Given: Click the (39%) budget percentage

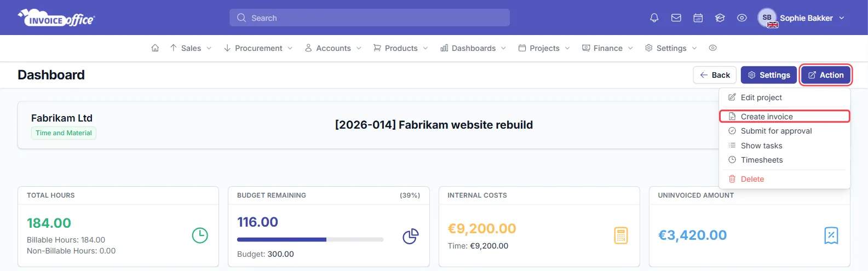Looking at the screenshot, I should tap(410, 195).
